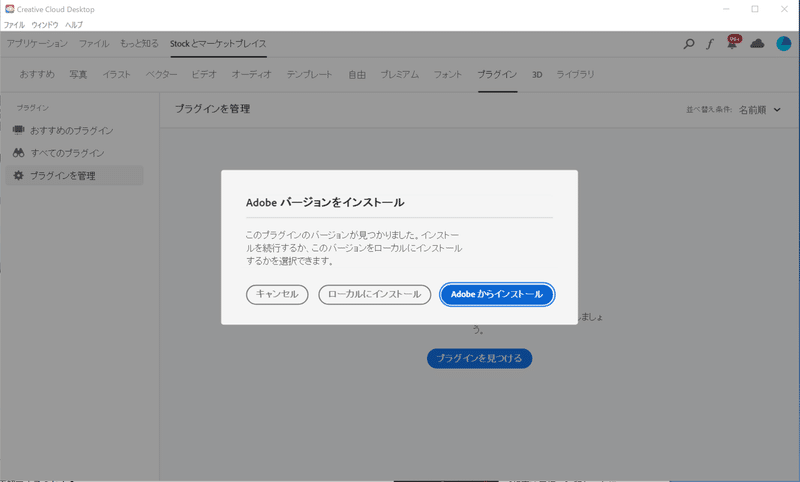
Task: Click the プラグイン sidebar section label
Action: tap(33, 108)
